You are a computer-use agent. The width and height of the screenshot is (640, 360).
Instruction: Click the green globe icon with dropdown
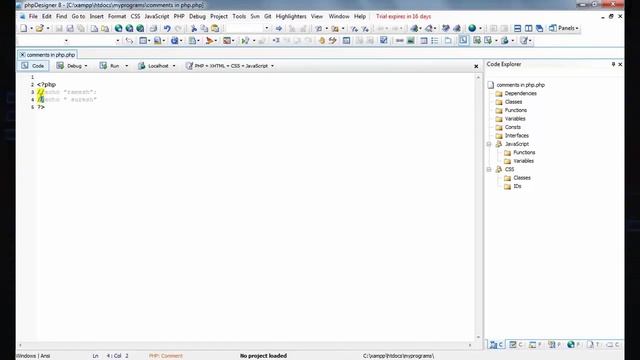coord(472,28)
